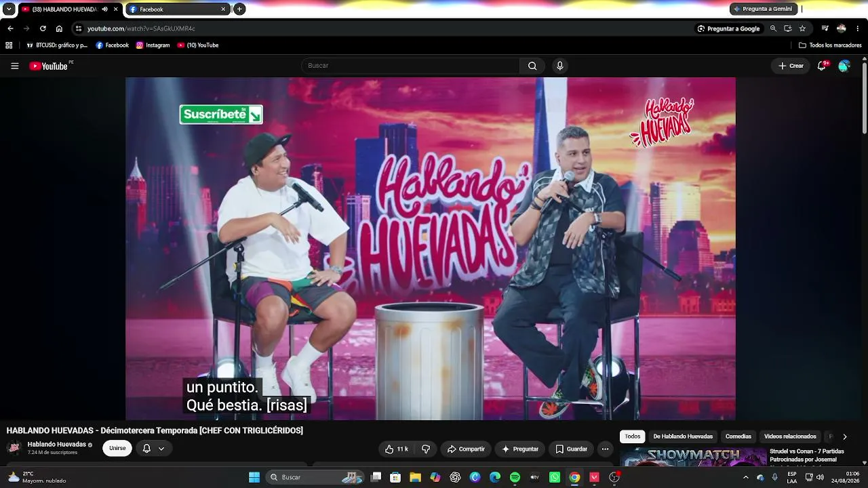Select the Comedias filter chip
The image size is (868, 488).
pyautogui.click(x=738, y=436)
